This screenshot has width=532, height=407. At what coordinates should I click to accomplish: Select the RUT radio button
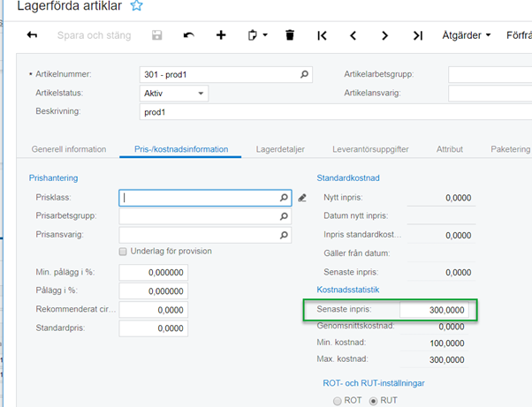click(371, 401)
